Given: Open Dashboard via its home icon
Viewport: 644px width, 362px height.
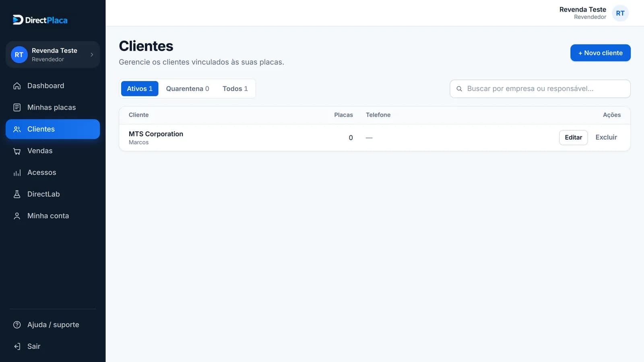Looking at the screenshot, I should [x=17, y=86].
